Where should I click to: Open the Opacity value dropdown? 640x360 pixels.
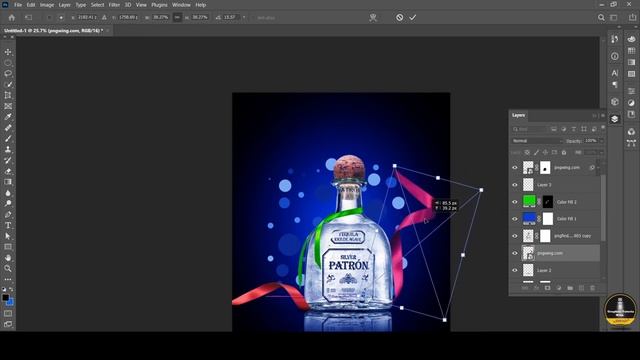click(x=601, y=141)
